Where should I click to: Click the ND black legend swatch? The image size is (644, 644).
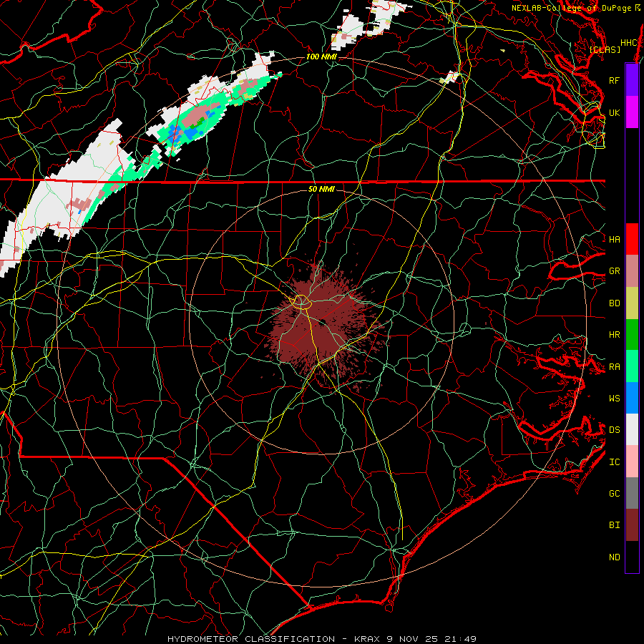[632, 557]
